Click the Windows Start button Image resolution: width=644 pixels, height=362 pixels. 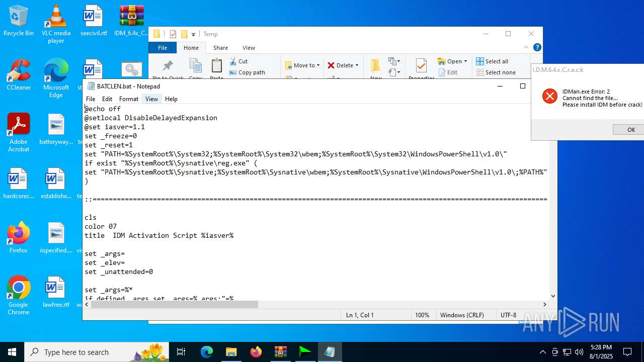click(x=12, y=352)
